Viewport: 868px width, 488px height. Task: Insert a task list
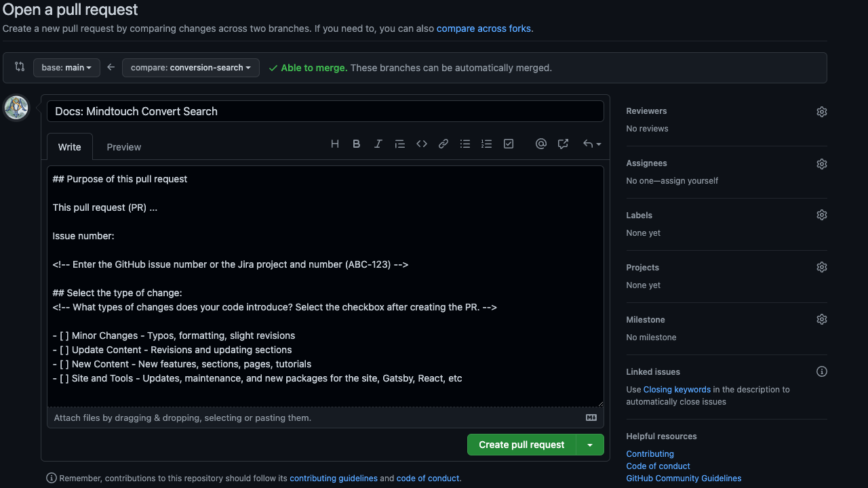pyautogui.click(x=508, y=144)
